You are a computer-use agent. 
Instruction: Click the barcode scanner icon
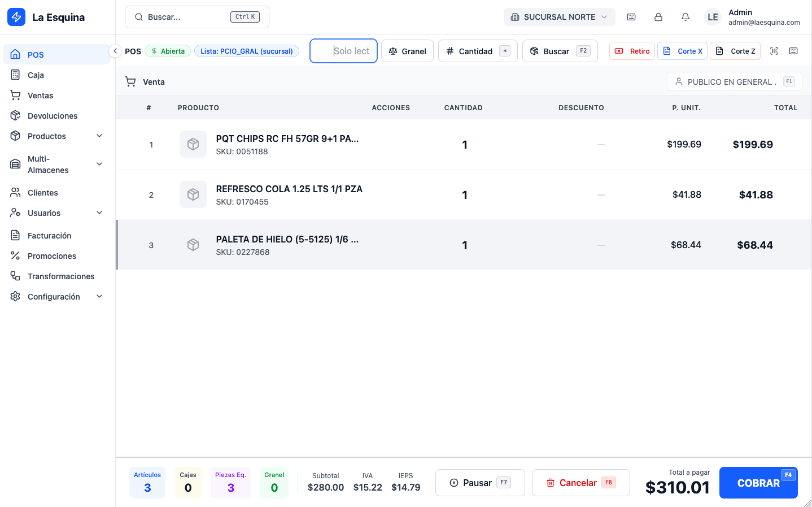pos(774,51)
